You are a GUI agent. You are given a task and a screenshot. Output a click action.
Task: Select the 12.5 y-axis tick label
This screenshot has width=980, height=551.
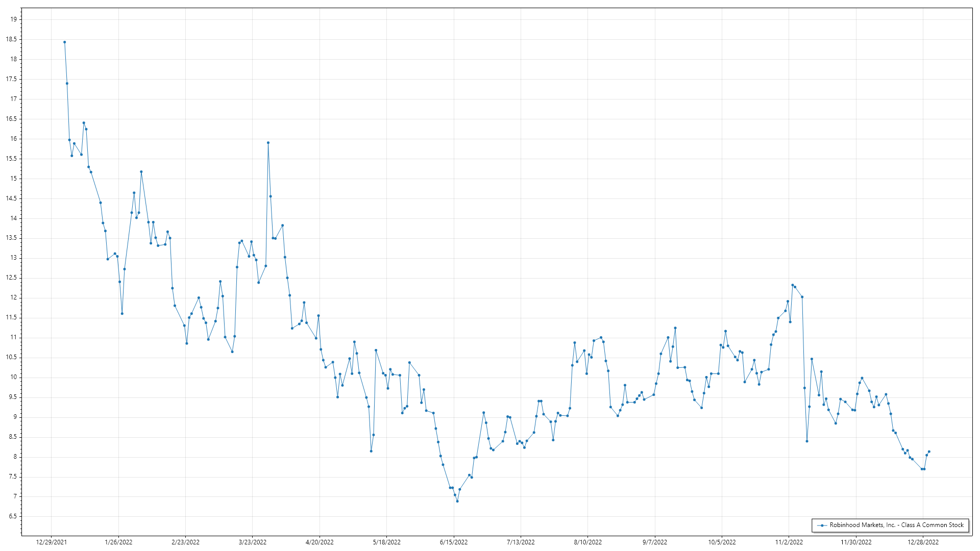point(11,278)
